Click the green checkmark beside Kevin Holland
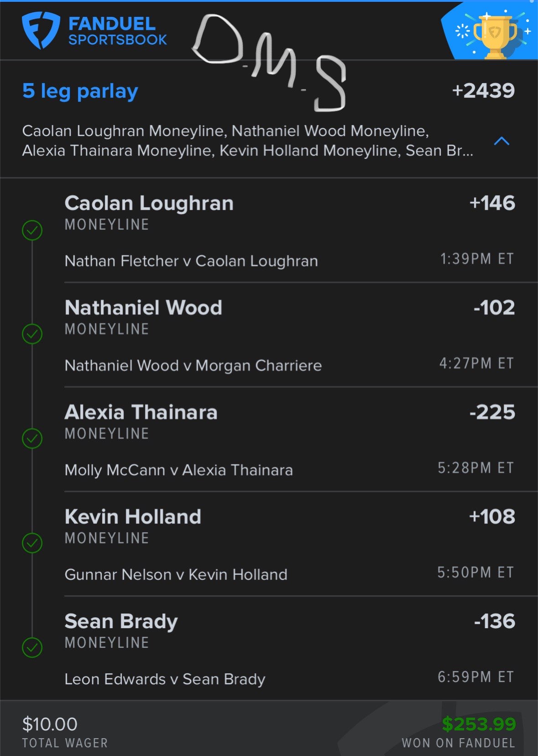538x756 pixels. coord(32,543)
